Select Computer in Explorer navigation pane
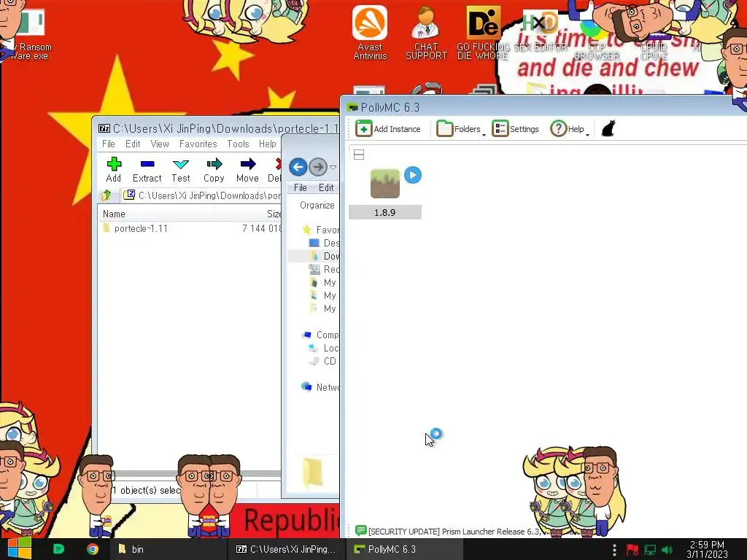 coord(321,335)
